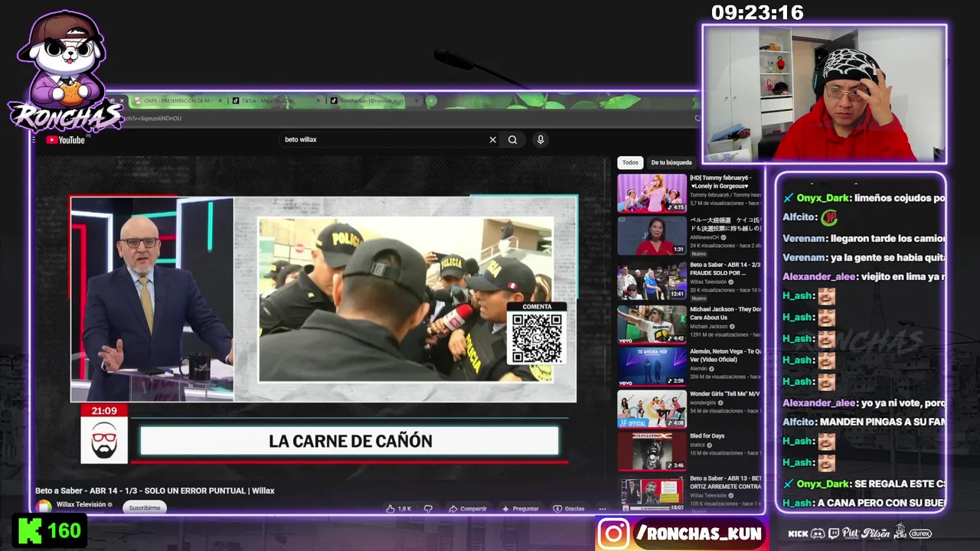Screen dimensions: 980x551
Task: Click 'Michael Jackson' channel name in sidebar
Action: [x=708, y=327]
